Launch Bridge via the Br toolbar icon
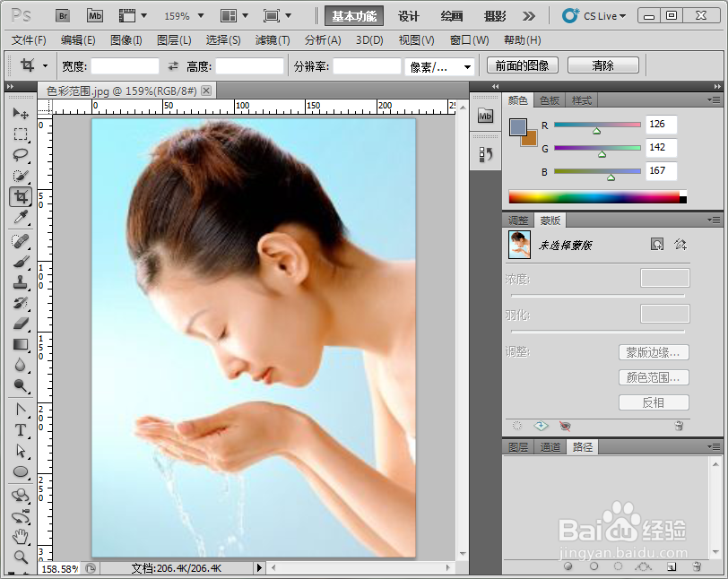Screen dimensions: 728x579 click(62, 14)
